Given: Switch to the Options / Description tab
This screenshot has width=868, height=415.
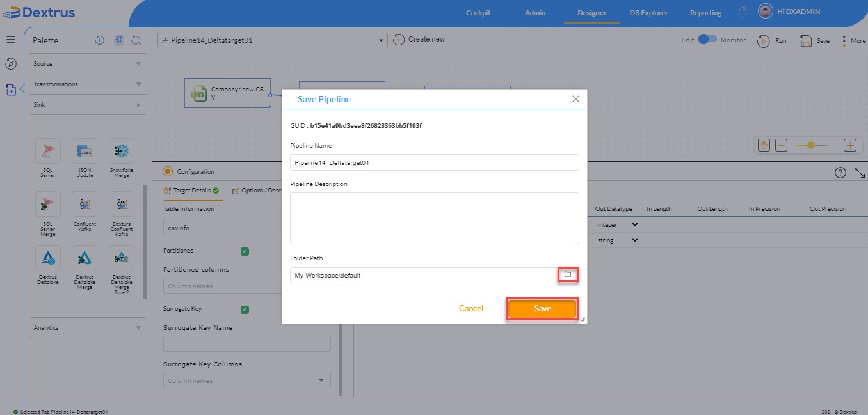Looking at the screenshot, I should [x=257, y=191].
